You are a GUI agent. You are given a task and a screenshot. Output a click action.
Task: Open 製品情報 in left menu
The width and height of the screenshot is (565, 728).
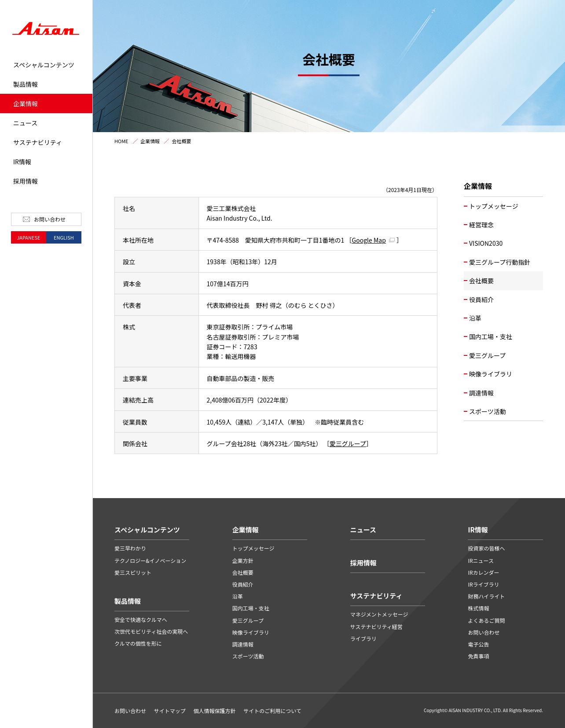click(46, 84)
